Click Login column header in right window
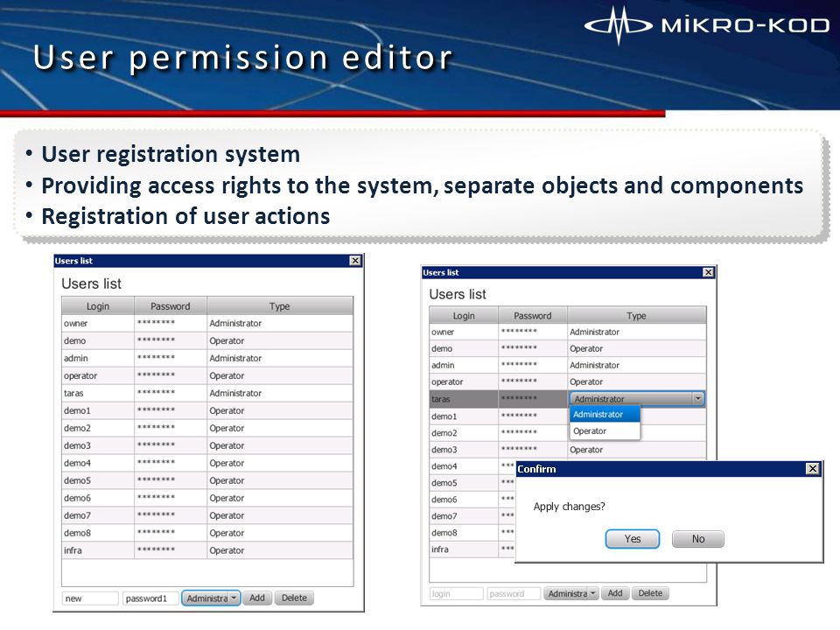Image resolution: width=840 pixels, height=630 pixels. pyautogui.click(x=464, y=316)
